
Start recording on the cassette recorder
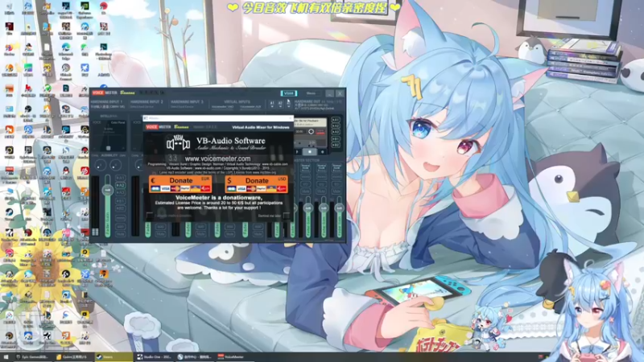point(323,152)
